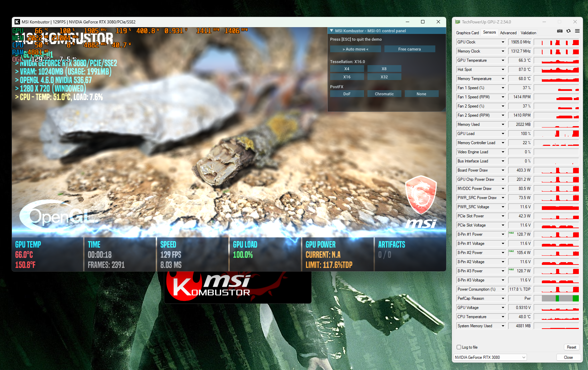Take a GPU-Z screenshot with camera icon
Image resolution: width=588 pixels, height=370 pixels.
[560, 31]
